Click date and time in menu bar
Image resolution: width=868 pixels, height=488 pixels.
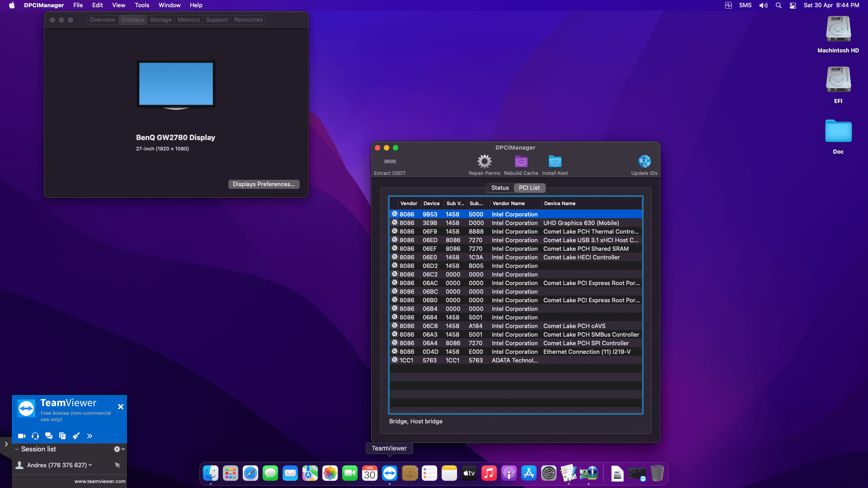(831, 5)
